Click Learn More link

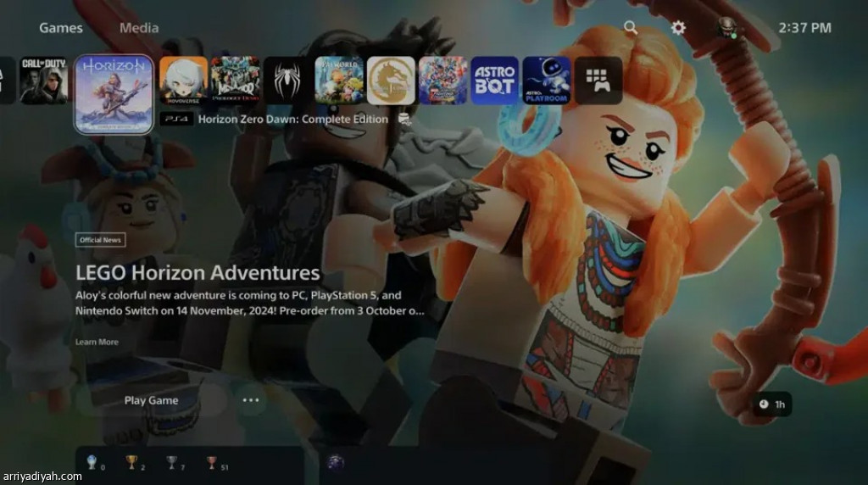tap(97, 343)
